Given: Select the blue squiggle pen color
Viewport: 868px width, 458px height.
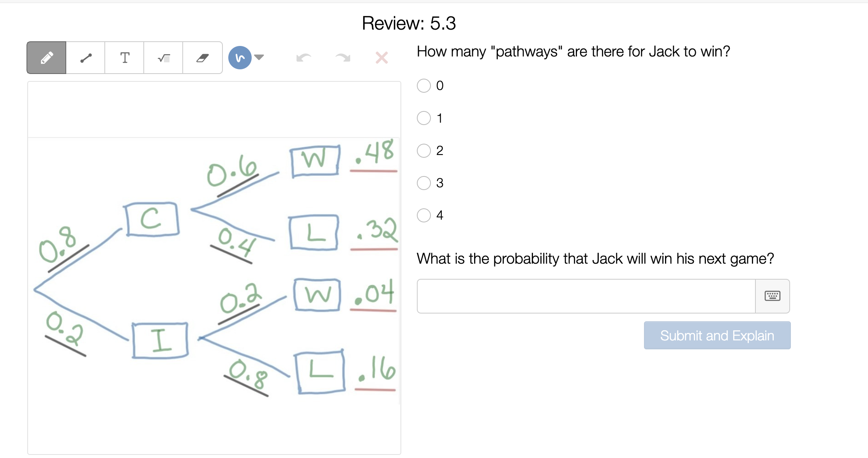Looking at the screenshot, I should point(239,57).
